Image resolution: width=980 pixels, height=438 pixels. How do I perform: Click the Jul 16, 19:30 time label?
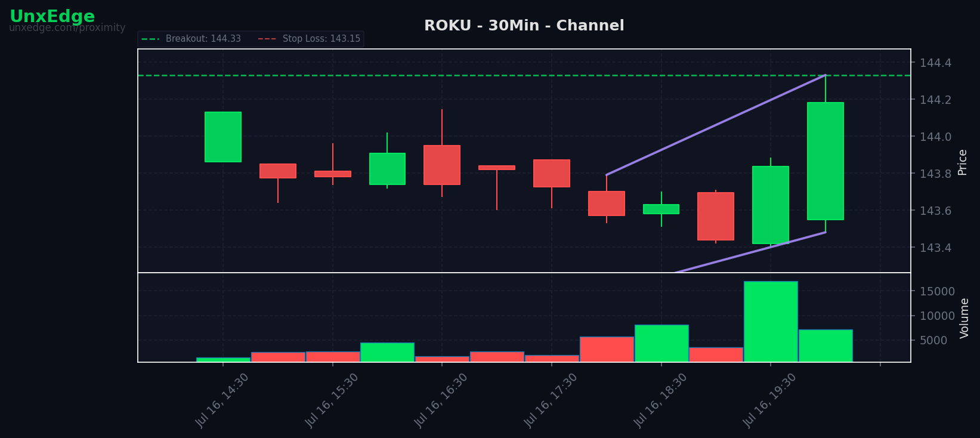769,400
